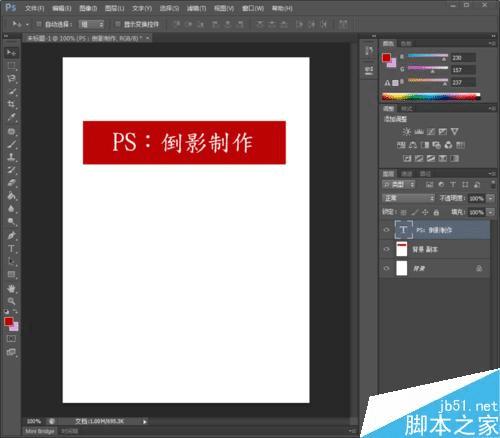The width and height of the screenshot is (500, 438).
Task: Add a Vibrance adjustment
Action: [x=454, y=132]
